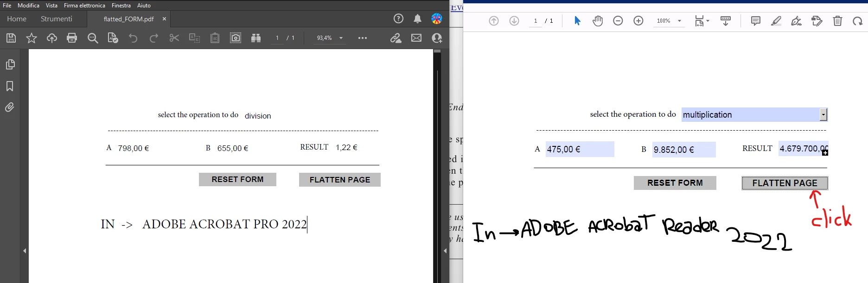The width and height of the screenshot is (868, 283).
Task: Cut the selection with scissors icon
Action: pyautogui.click(x=174, y=38)
